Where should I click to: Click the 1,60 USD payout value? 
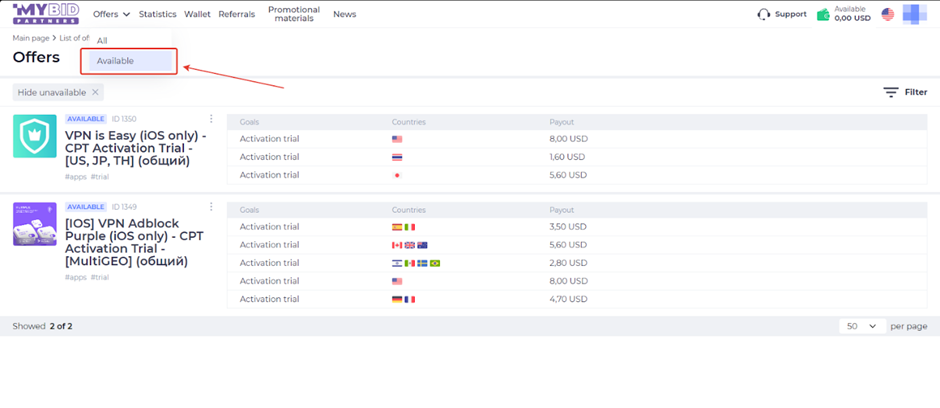(567, 157)
